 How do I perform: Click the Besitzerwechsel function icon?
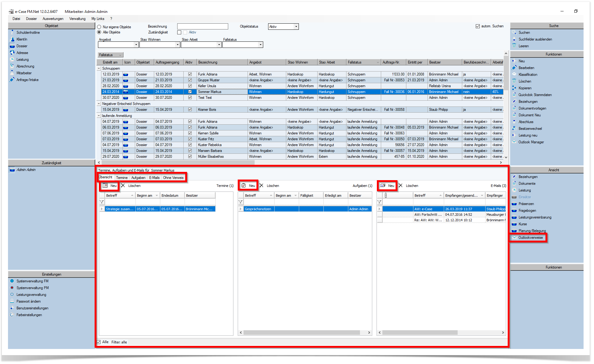pyautogui.click(x=514, y=128)
